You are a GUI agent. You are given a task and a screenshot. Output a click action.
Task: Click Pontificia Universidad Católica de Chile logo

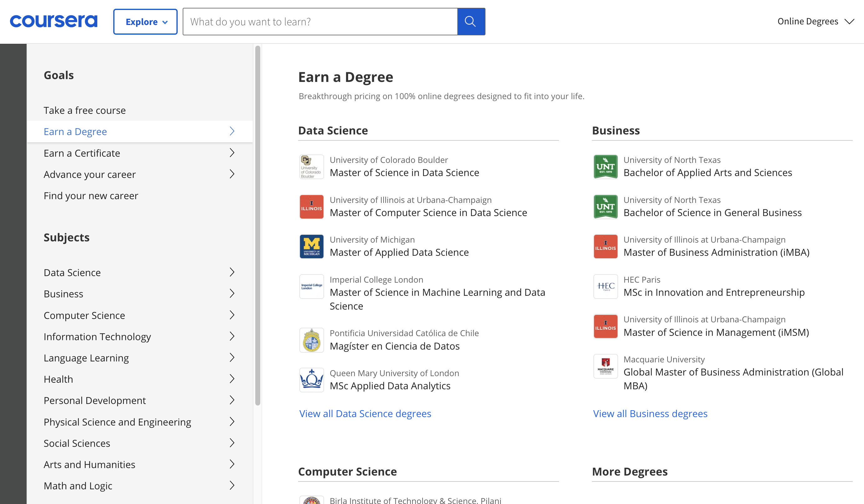tap(311, 340)
